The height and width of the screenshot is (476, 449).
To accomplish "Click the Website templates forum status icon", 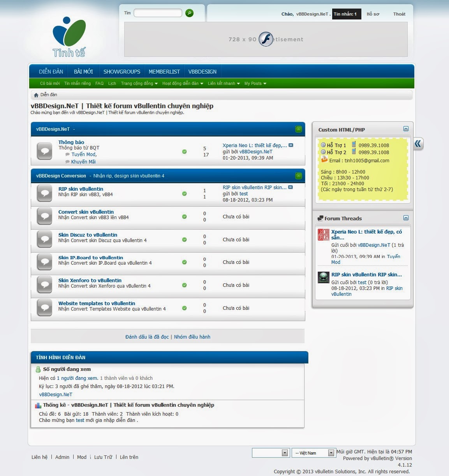I will click(44, 308).
